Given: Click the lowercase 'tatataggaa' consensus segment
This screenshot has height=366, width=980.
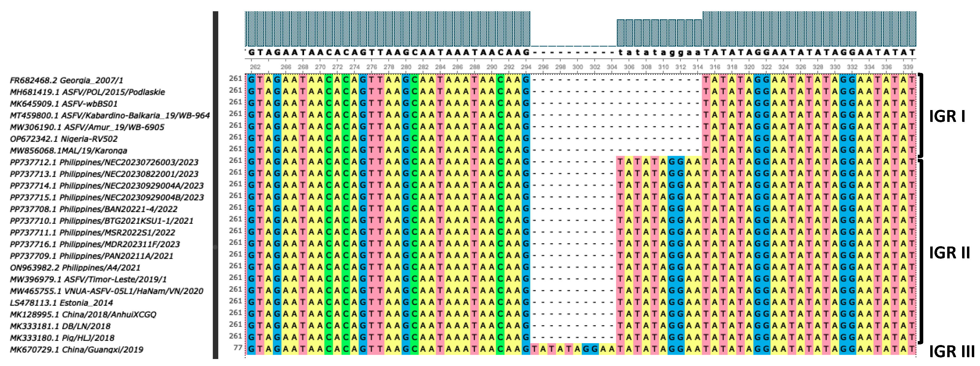Looking at the screenshot, I should 659,53.
